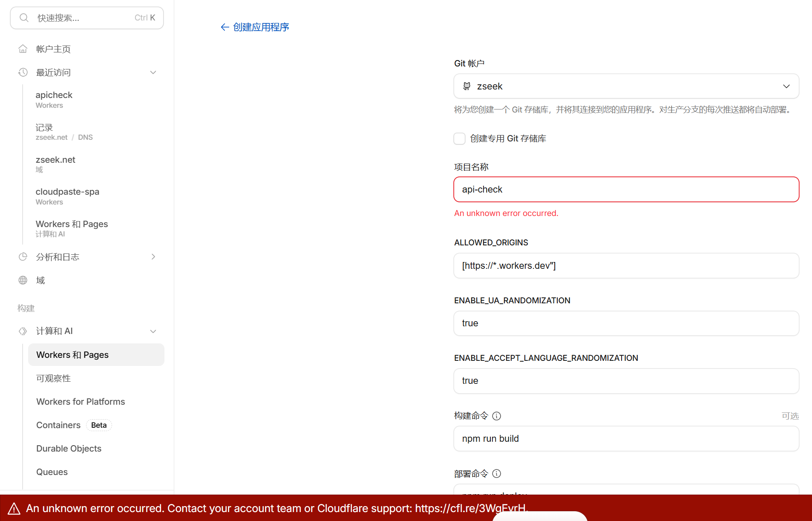The width and height of the screenshot is (812, 521).
Task: Click the search magnifier icon
Action: point(24,18)
